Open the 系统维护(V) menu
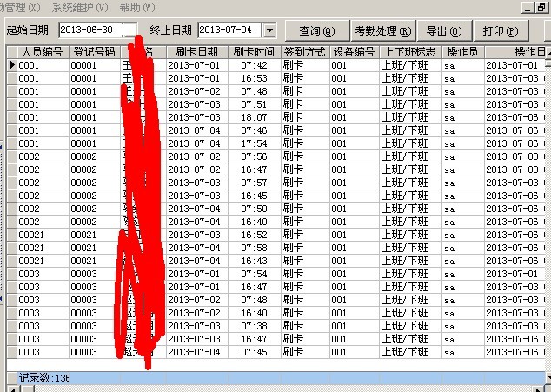 tap(80, 7)
